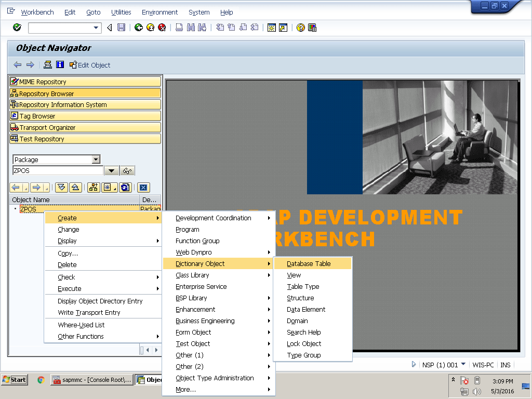Open the MIME Repository button
The image size is (532, 399).
coord(85,82)
